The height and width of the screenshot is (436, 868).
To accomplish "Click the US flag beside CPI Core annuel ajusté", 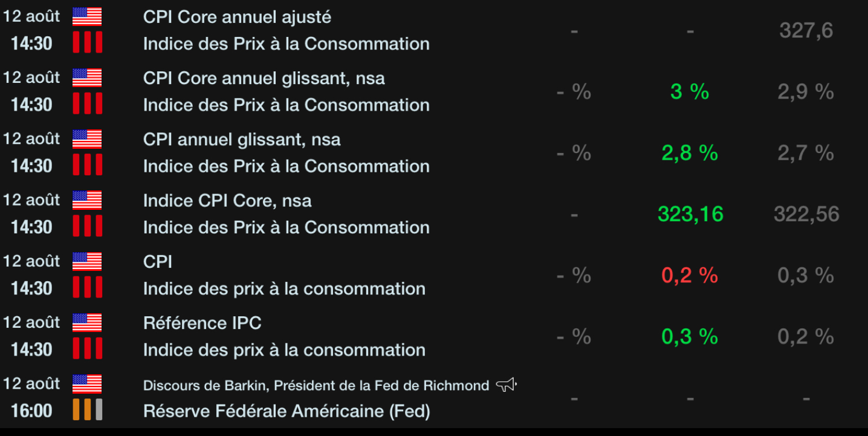I will pos(87,16).
